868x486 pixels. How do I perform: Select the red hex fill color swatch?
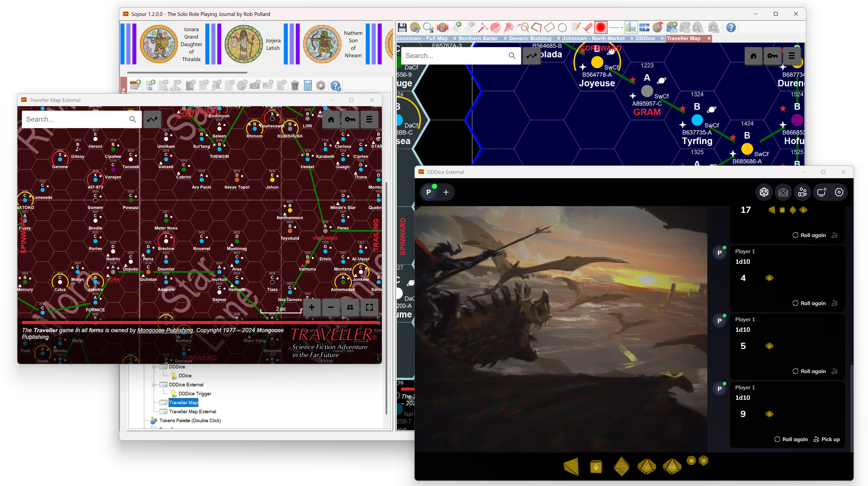[601, 28]
